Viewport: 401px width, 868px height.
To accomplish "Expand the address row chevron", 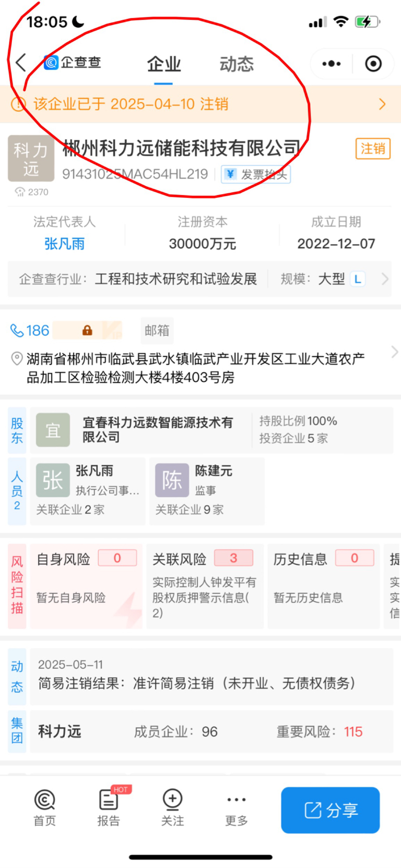I will coord(395,353).
